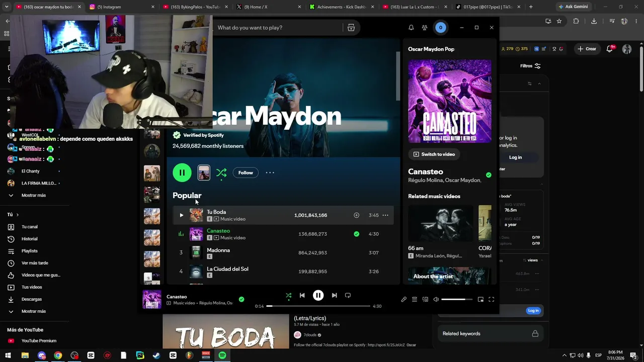This screenshot has width=644, height=362.
Task: Toggle the smart shuffle icon beside Follow
Action: point(221,173)
